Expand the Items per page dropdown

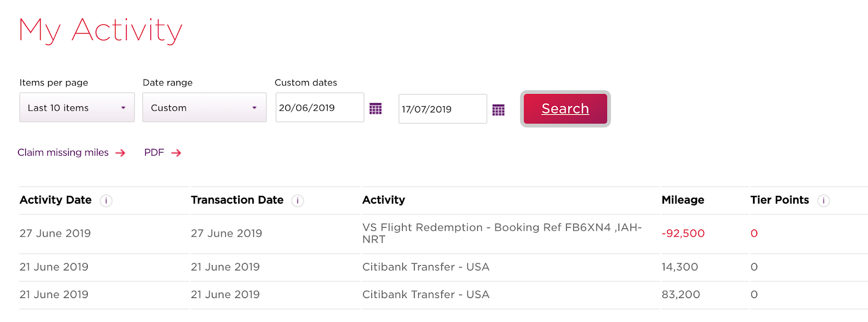click(x=77, y=108)
